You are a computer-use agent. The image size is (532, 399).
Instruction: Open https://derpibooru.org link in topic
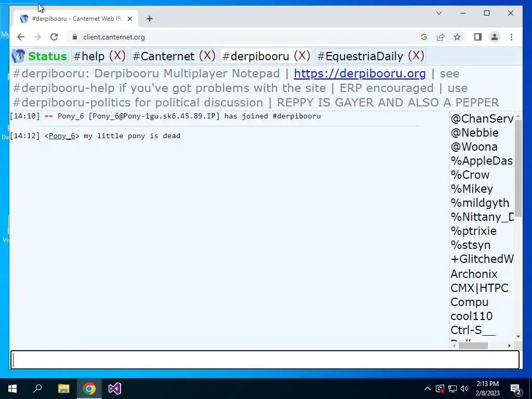point(360,74)
